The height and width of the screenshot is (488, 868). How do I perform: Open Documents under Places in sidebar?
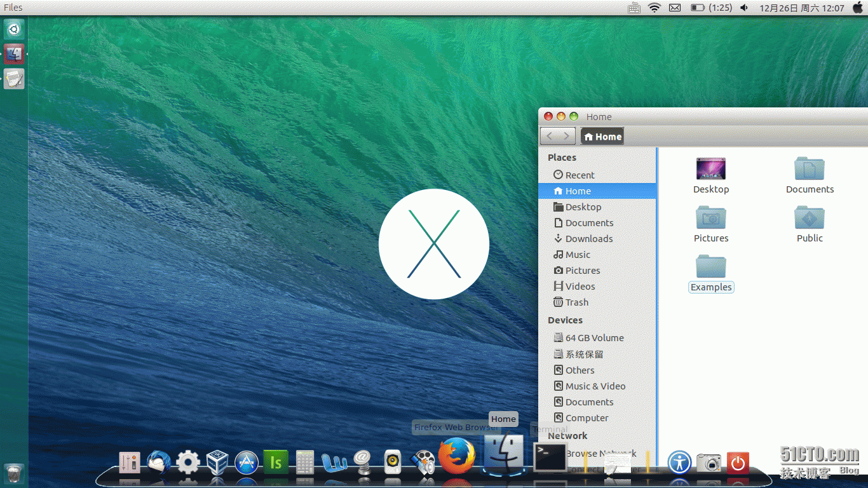(597, 222)
